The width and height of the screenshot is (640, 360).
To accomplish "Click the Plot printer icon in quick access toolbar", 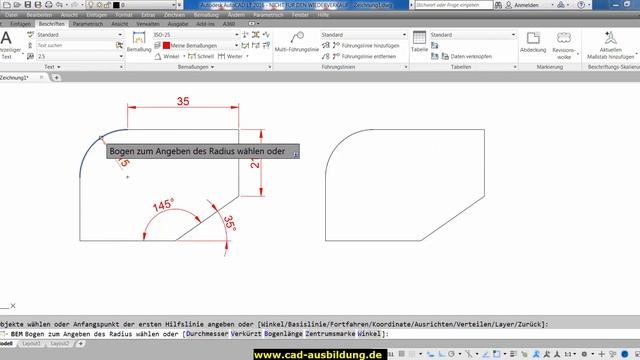I will pyautogui.click(x=49, y=5).
